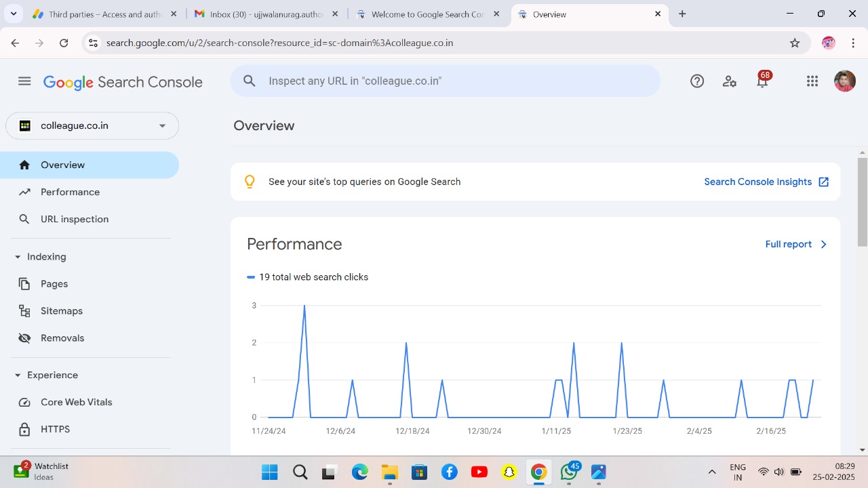Viewport: 868px width, 488px height.
Task: Open Facebook icon in taskbar
Action: pos(449,472)
